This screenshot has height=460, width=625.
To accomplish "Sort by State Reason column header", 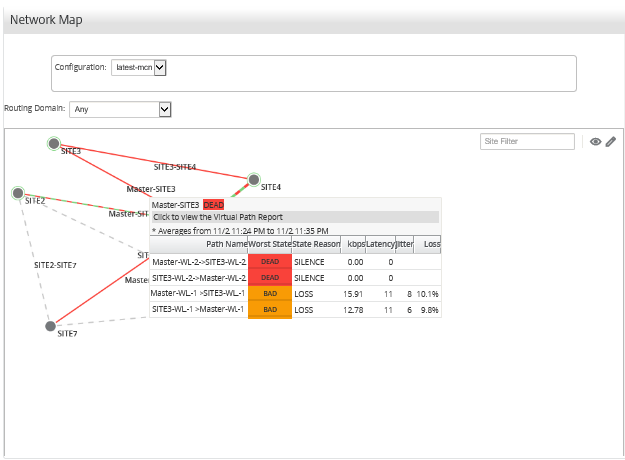I will pyautogui.click(x=316, y=244).
